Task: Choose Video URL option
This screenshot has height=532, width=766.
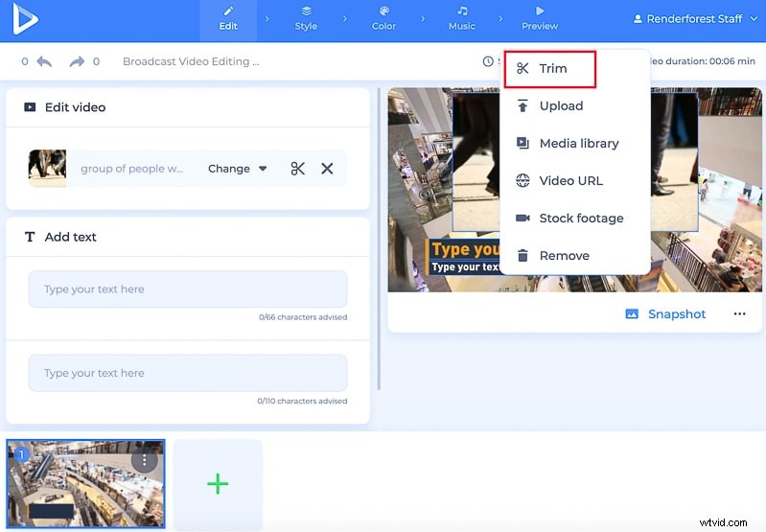Action: click(x=571, y=181)
